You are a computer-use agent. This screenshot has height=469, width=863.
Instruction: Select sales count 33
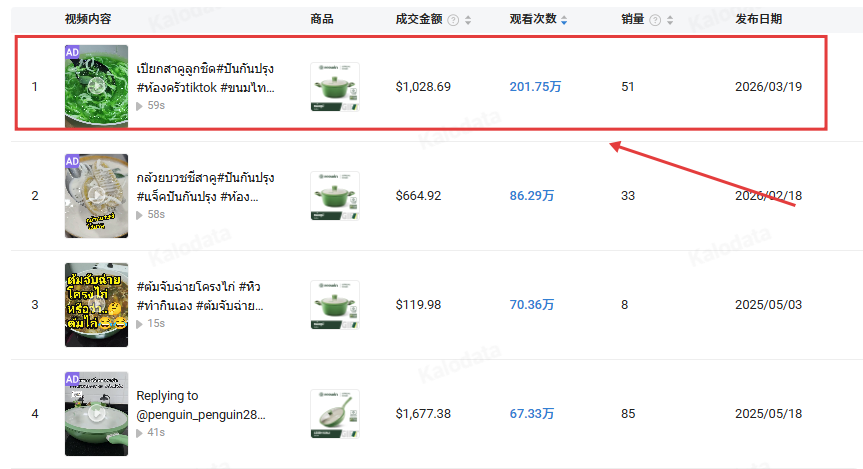627,195
